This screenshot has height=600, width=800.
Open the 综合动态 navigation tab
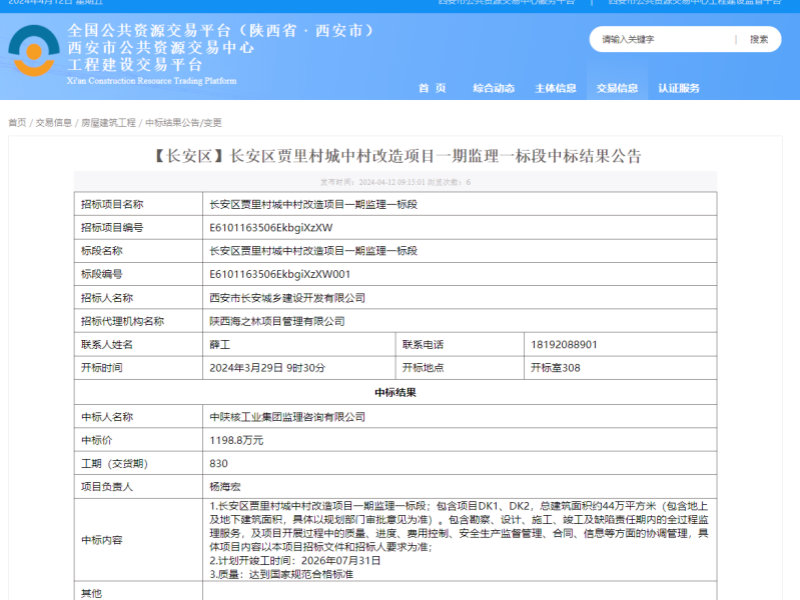tap(493, 88)
